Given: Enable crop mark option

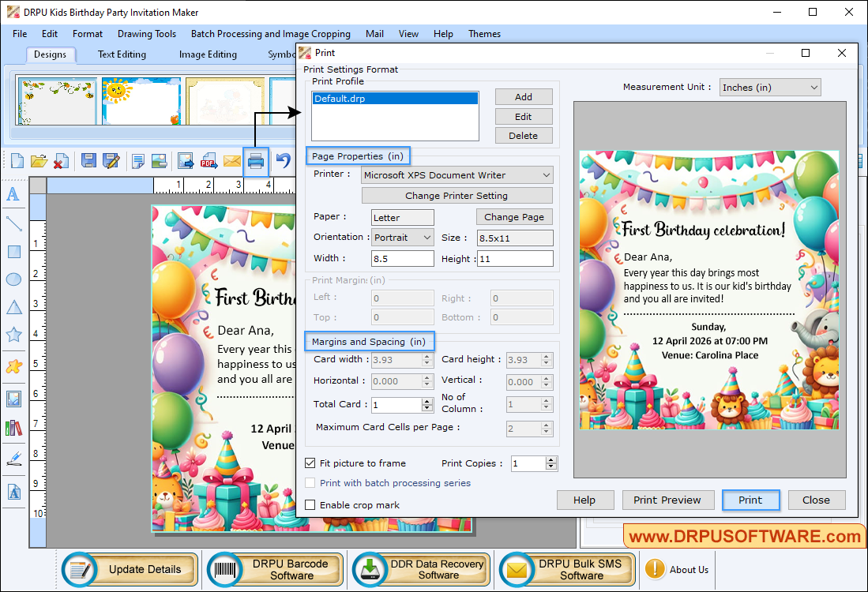Looking at the screenshot, I should pyautogui.click(x=310, y=504).
